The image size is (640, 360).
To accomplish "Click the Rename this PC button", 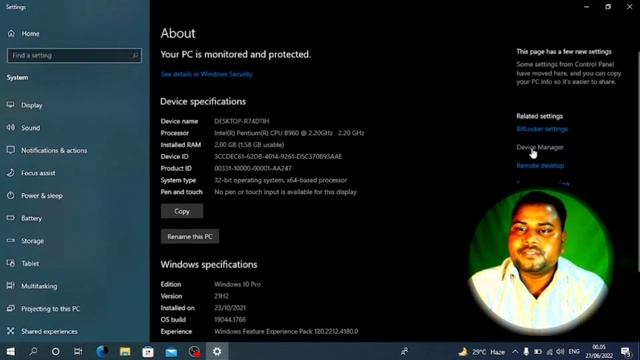I will pos(190,236).
